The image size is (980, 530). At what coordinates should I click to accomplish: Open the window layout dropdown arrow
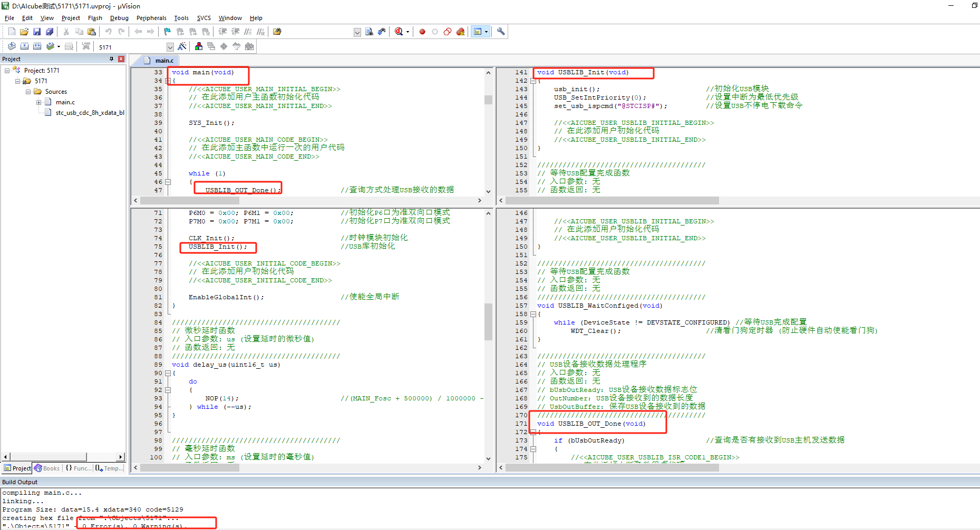coord(486,32)
